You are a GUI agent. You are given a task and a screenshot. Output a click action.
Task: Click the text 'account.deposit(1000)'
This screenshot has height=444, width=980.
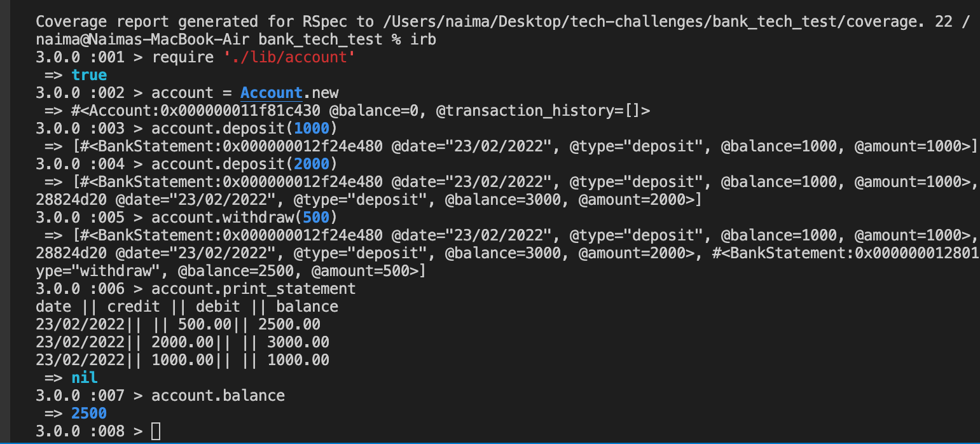click(x=245, y=128)
